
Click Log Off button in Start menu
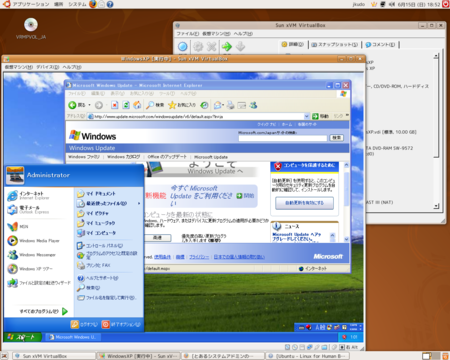click(x=84, y=324)
